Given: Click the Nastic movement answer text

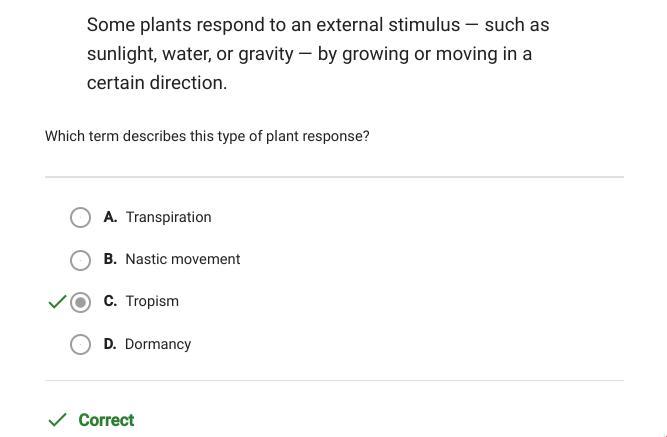Looking at the screenshot, I should (x=183, y=259).
